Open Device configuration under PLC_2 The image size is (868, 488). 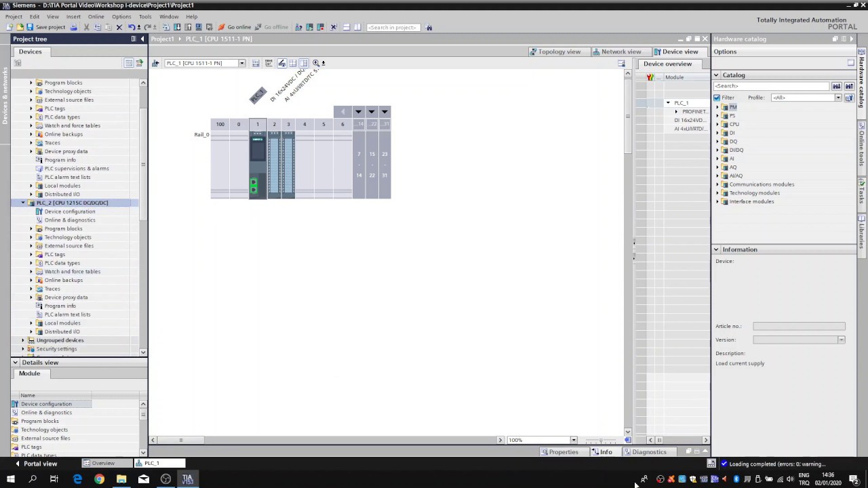70,211
